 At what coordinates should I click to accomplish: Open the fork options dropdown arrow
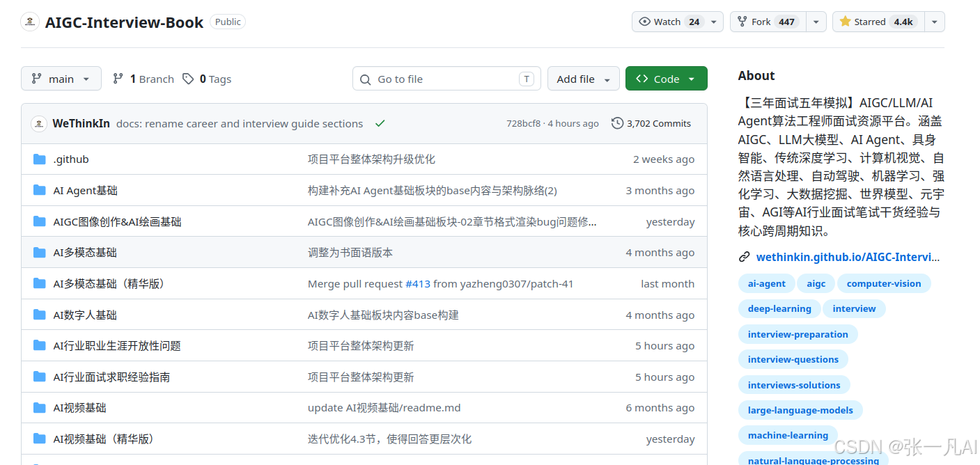(x=816, y=22)
